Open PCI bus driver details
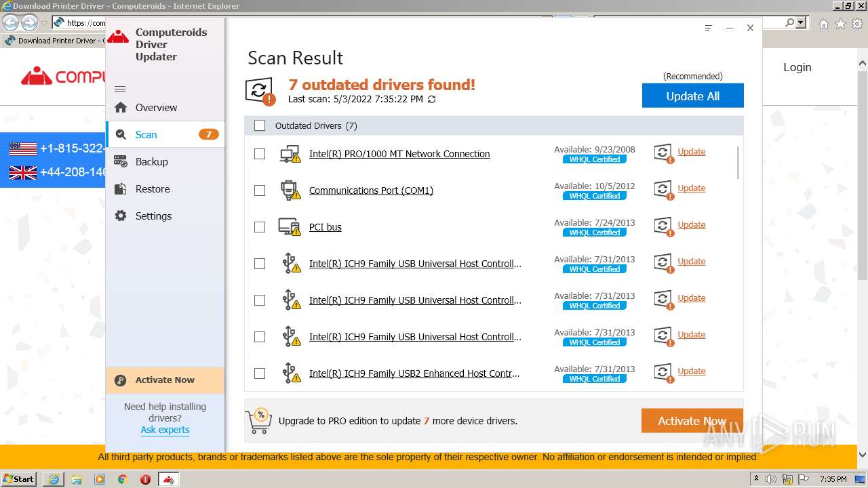The image size is (868, 488). click(325, 227)
